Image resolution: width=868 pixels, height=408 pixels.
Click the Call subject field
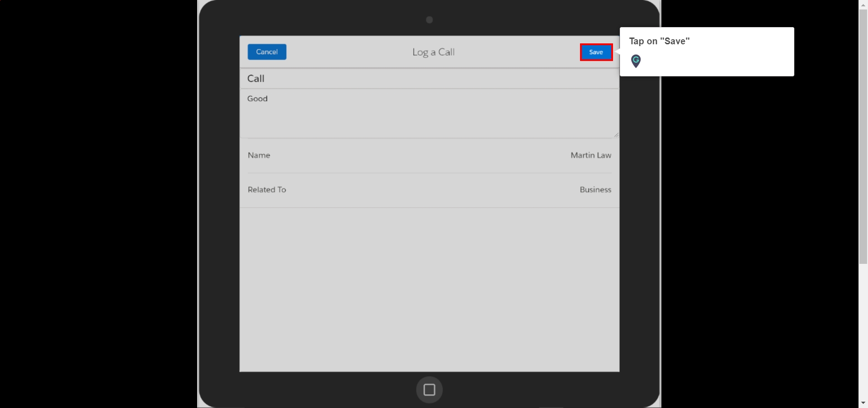(x=429, y=79)
